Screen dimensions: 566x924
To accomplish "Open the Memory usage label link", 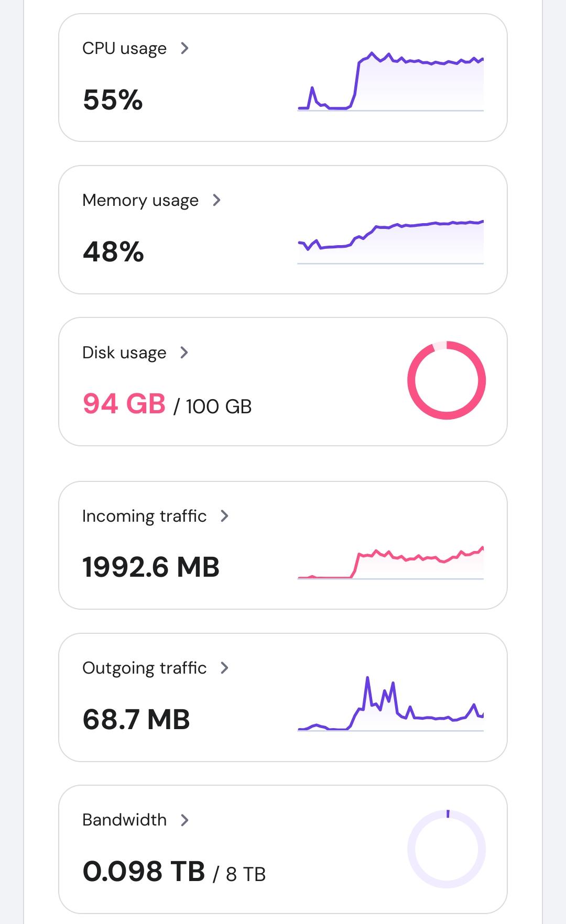I will tap(140, 201).
